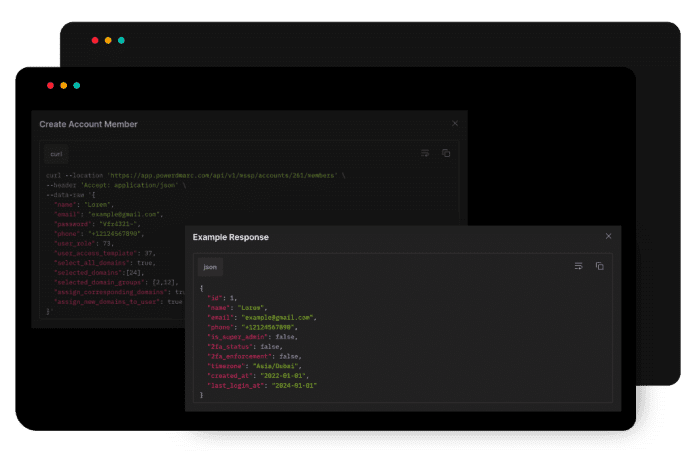Click the "selected_domains":[24] line
The image size is (697, 453).
99,273
